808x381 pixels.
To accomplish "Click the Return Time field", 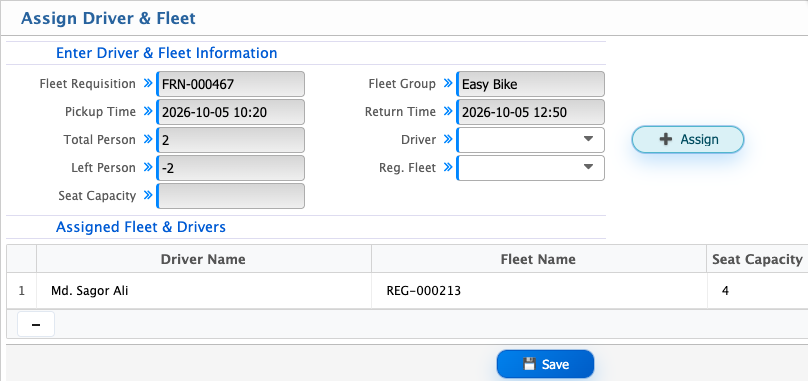I will coord(530,112).
